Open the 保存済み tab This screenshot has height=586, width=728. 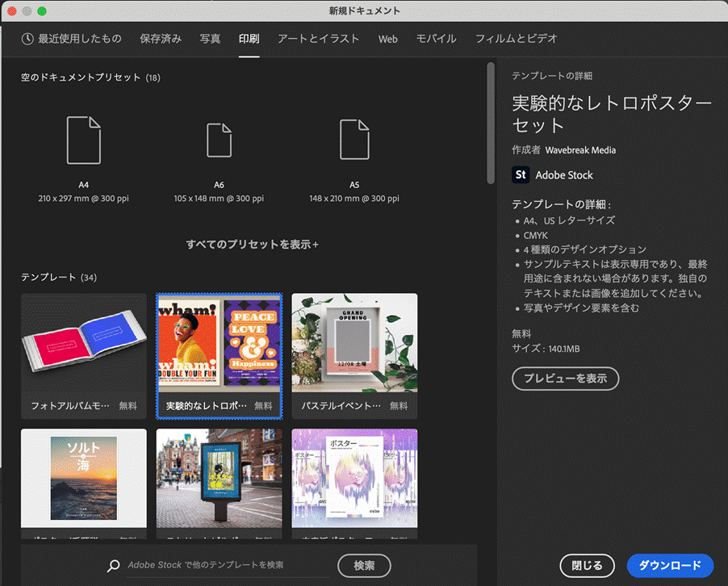161,39
